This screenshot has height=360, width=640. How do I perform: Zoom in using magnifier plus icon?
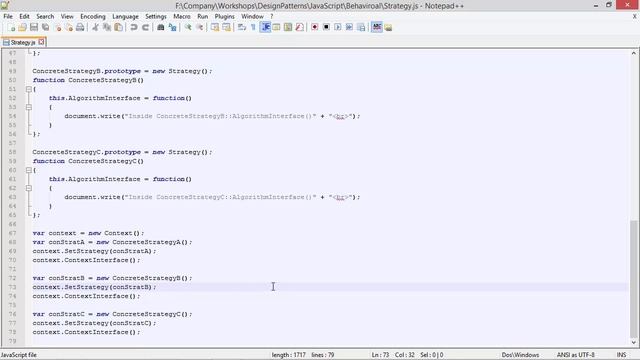pyautogui.click(x=188, y=27)
